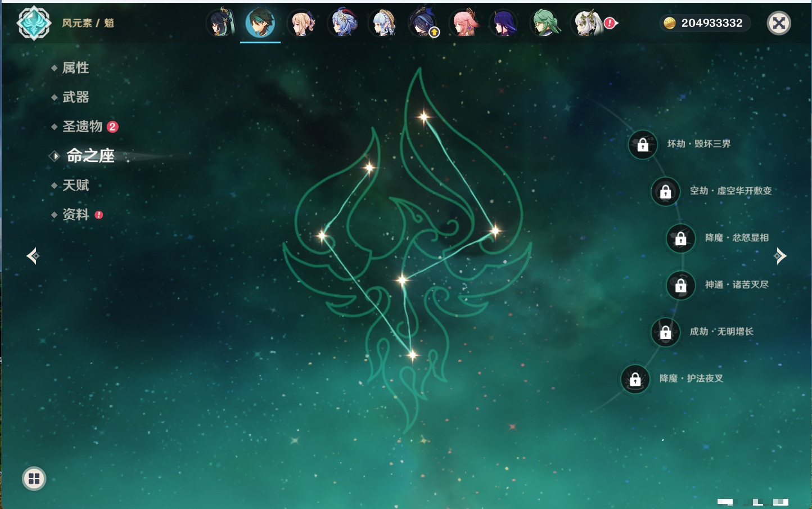Select green-haired Baizhu portrait
812x509 pixels.
click(545, 24)
